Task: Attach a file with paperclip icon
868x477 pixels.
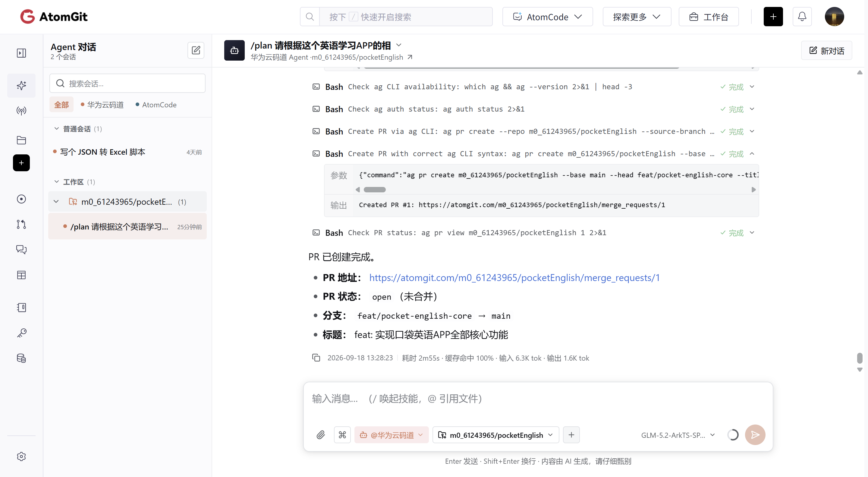Action: point(320,435)
